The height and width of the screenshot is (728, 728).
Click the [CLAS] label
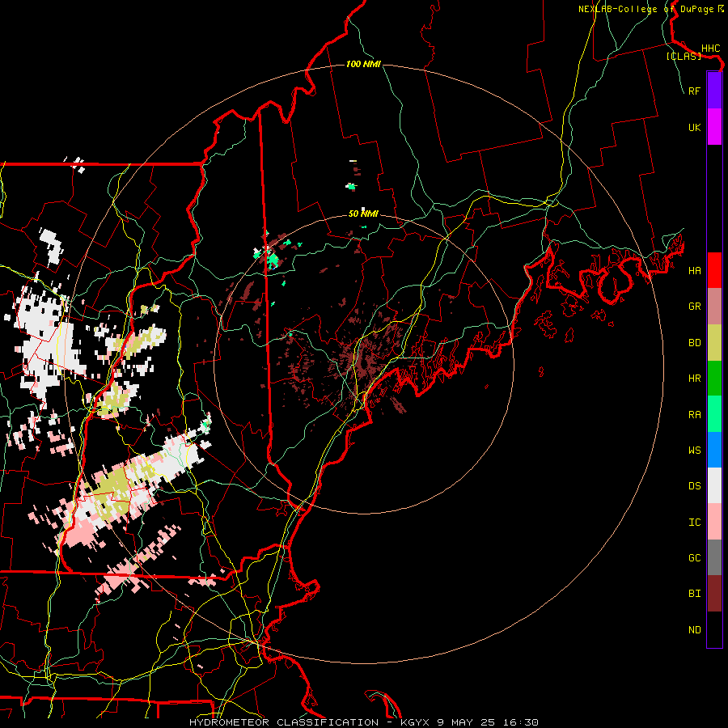click(x=684, y=57)
